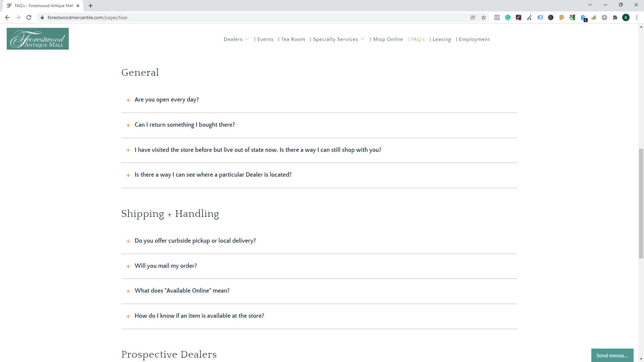
Task: Click the profile/account icon in toolbar
Action: (x=626, y=18)
